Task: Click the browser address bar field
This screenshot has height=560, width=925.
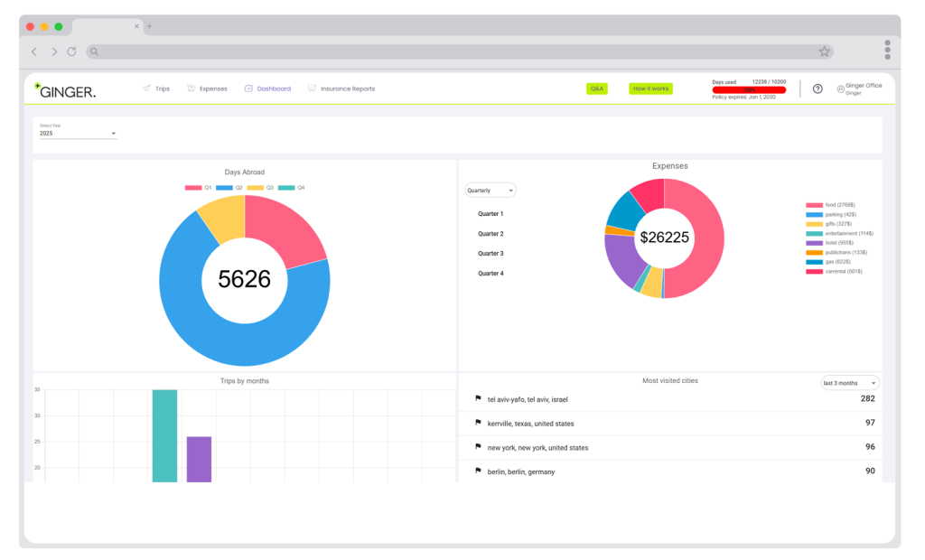Action: click(x=452, y=51)
